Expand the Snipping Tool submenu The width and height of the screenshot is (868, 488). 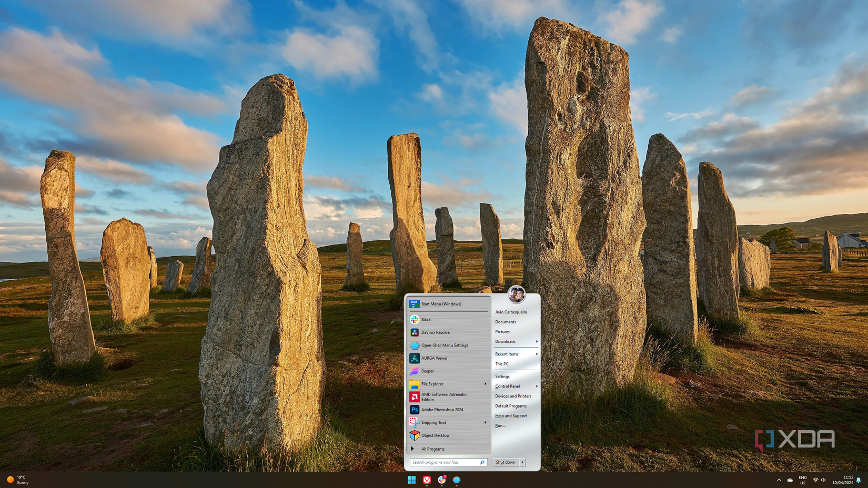pyautogui.click(x=485, y=422)
